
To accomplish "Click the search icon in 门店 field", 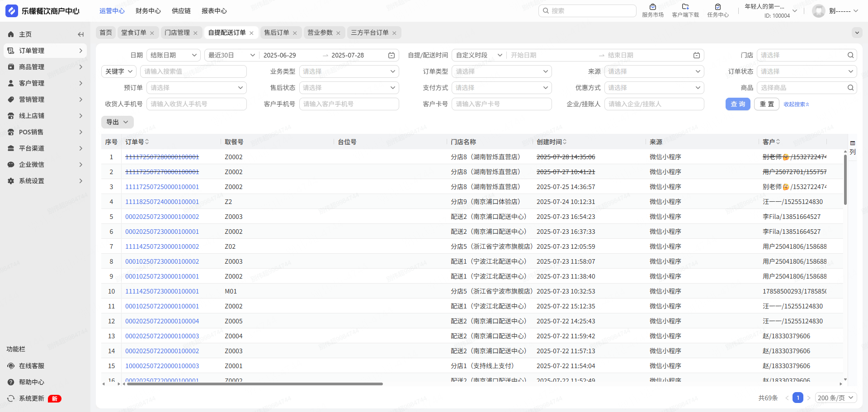I will click(x=850, y=55).
